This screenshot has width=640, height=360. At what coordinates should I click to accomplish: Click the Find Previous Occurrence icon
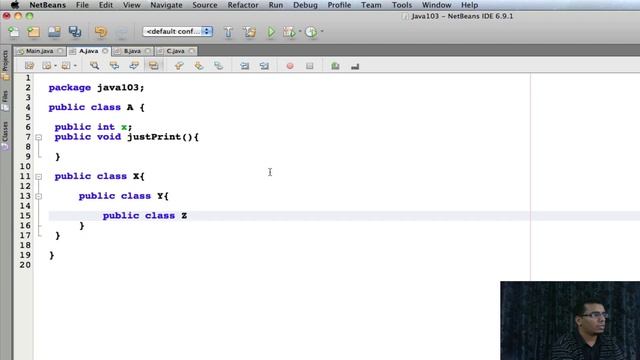[x=114, y=66]
